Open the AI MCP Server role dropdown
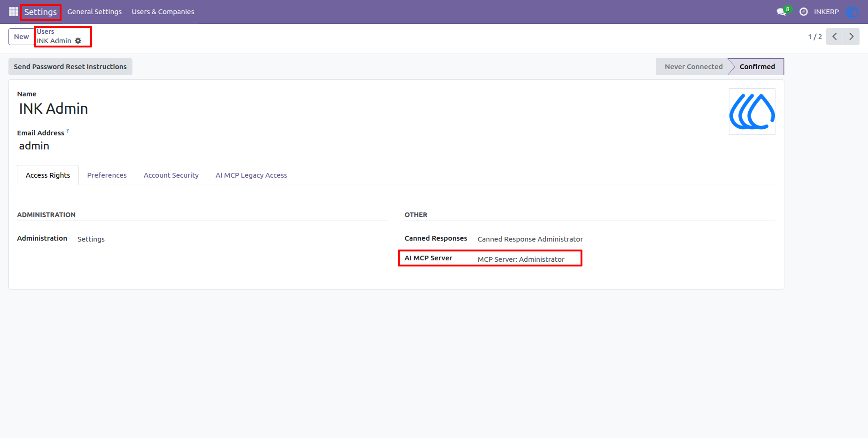The height and width of the screenshot is (438, 868). click(626, 259)
